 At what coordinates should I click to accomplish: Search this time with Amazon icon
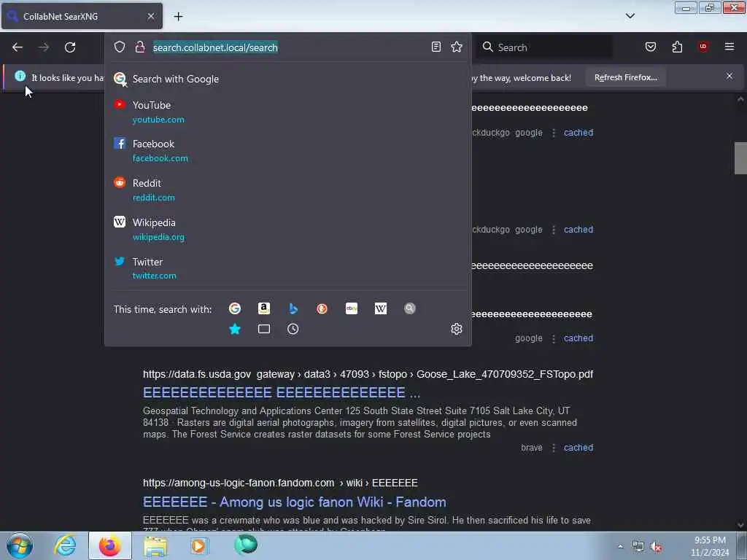(x=264, y=308)
